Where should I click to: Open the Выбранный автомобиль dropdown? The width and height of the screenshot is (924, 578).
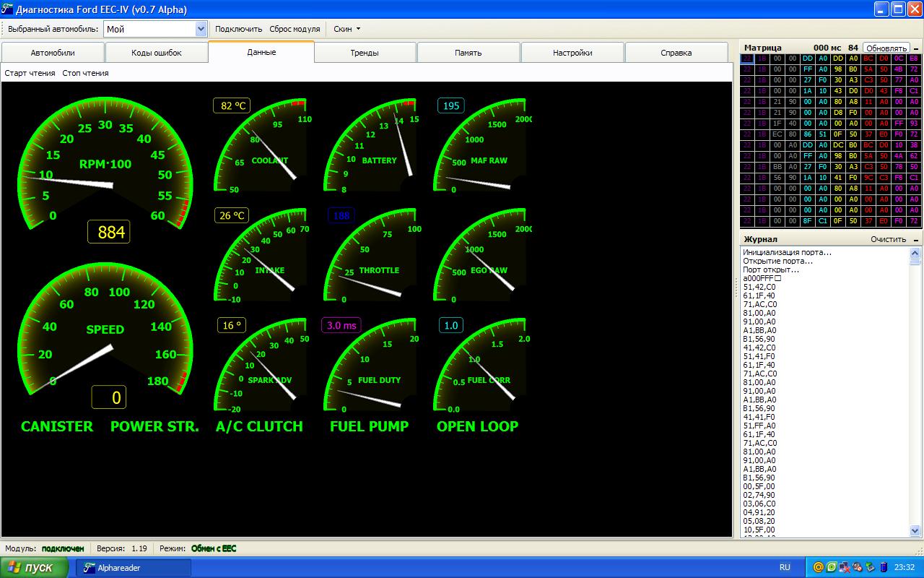[201, 29]
